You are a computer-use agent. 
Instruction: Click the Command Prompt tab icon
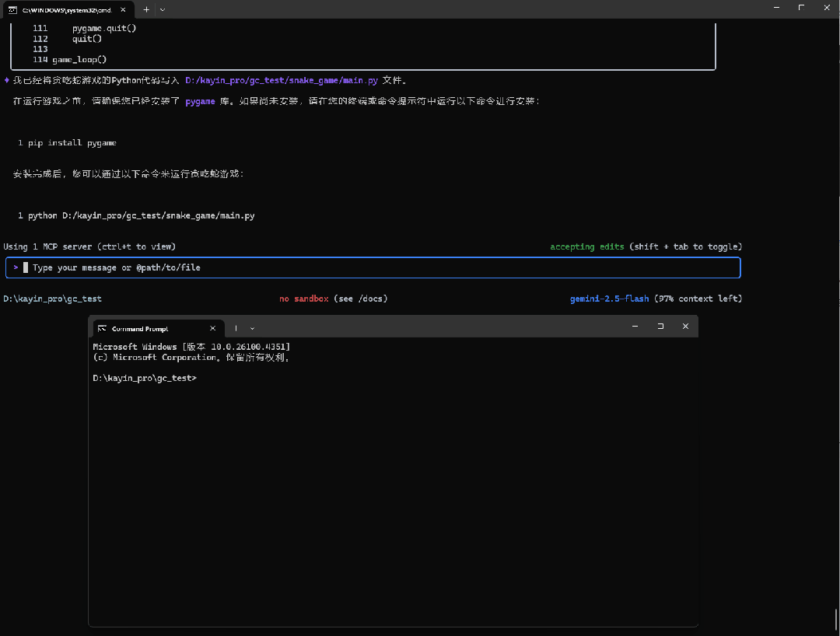pos(103,328)
